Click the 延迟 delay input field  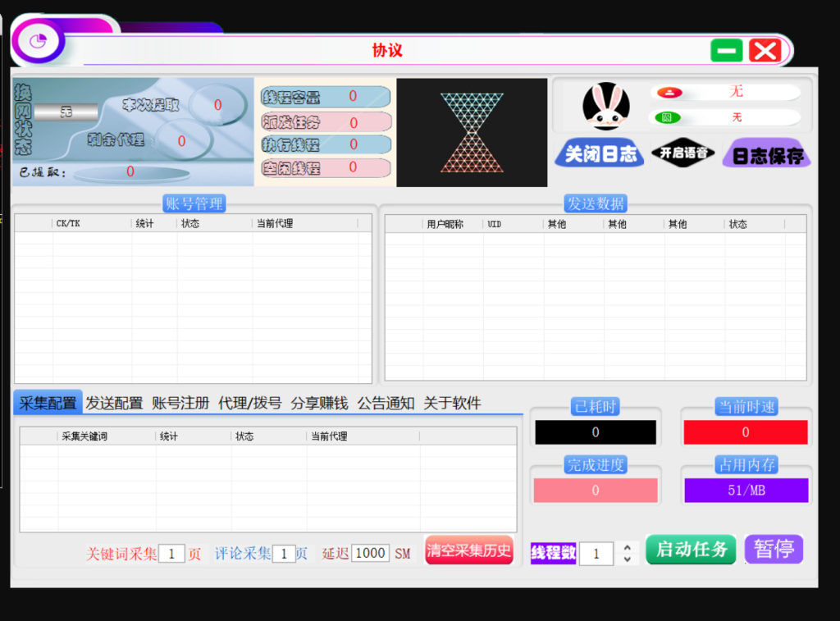click(370, 553)
